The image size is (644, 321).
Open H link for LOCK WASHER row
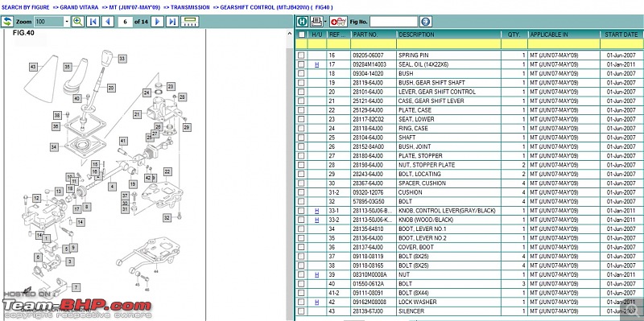pos(316,302)
